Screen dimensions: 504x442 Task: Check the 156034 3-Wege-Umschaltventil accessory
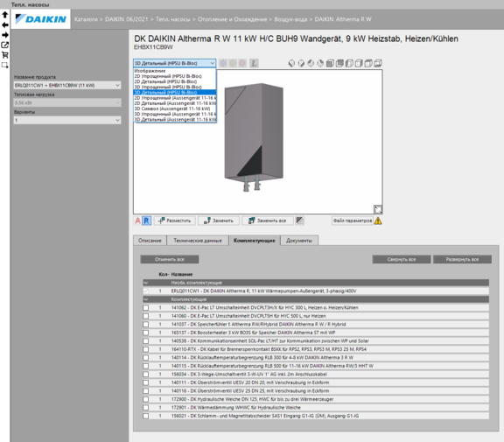pos(146,375)
